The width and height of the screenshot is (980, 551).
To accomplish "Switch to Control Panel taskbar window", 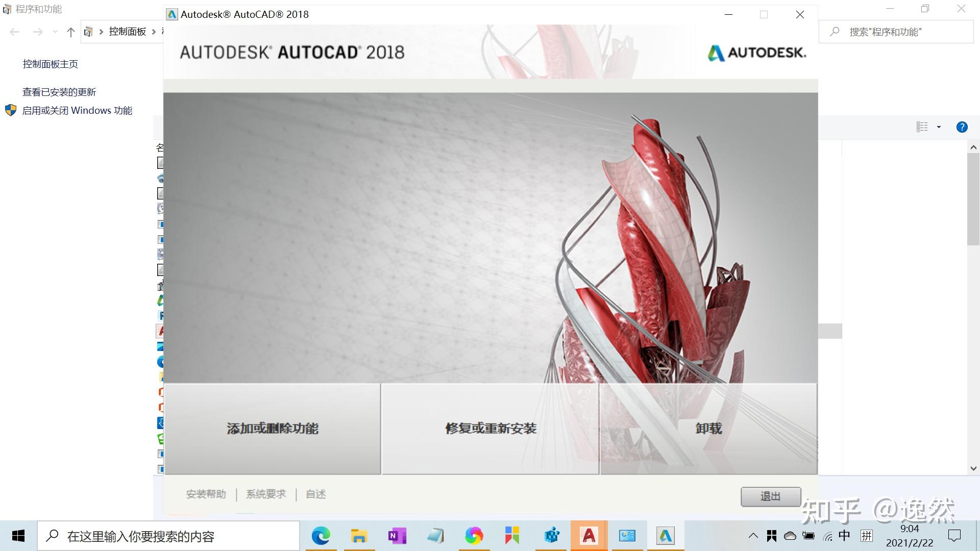I will coord(627,536).
